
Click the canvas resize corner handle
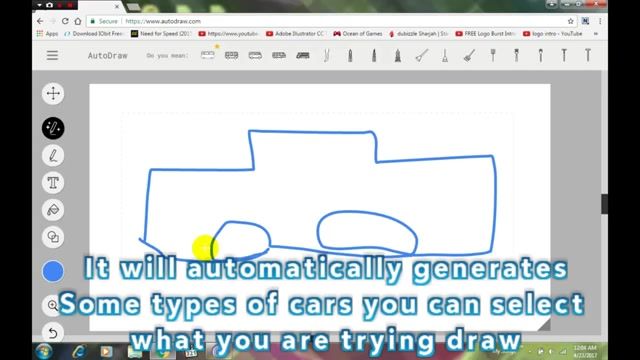tap(544, 325)
